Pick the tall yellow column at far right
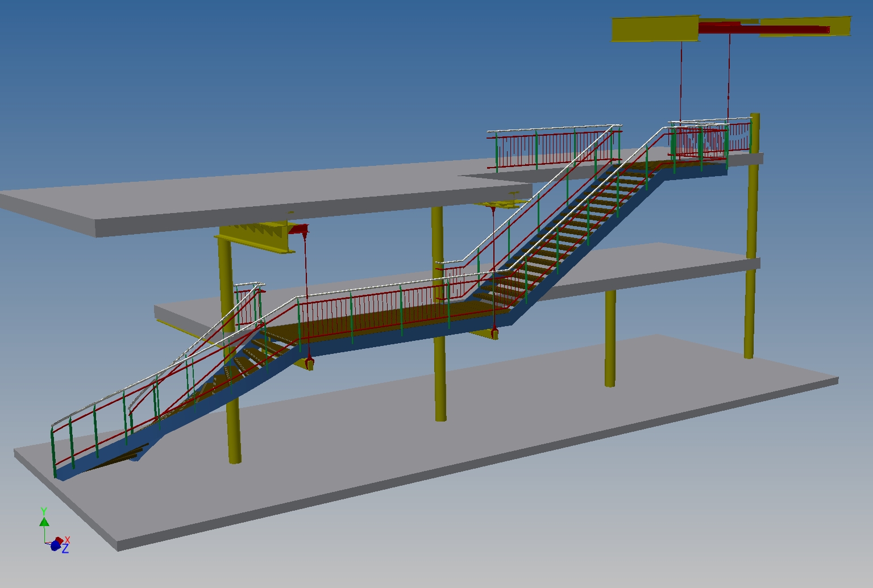Image resolution: width=873 pixels, height=588 pixels. coord(752,236)
